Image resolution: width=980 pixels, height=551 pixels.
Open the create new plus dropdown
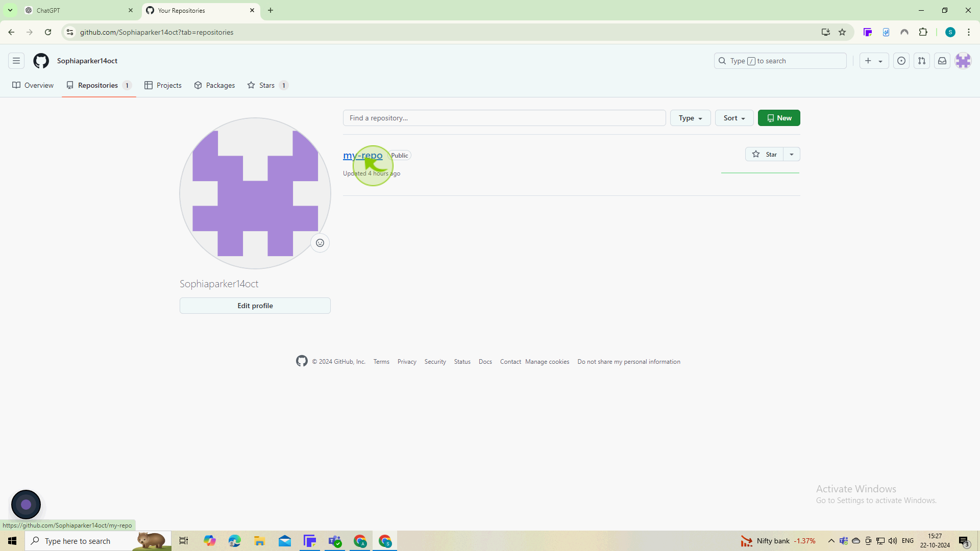[874, 61]
